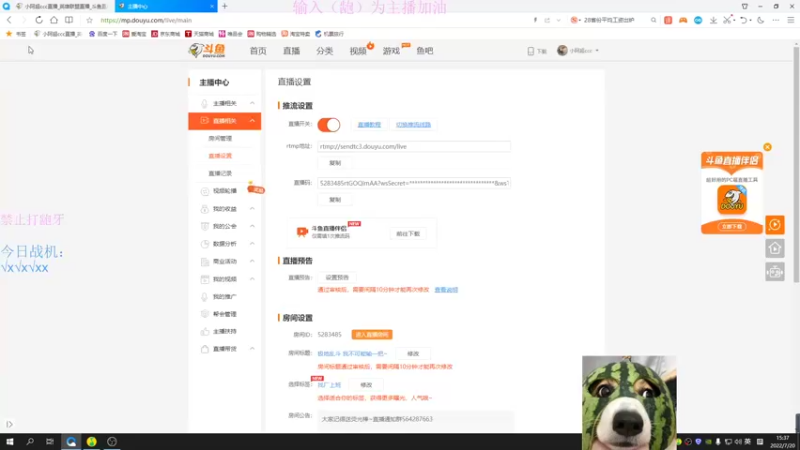
Task: Collapse the 主播相关 sidebar section
Action: click(x=252, y=103)
